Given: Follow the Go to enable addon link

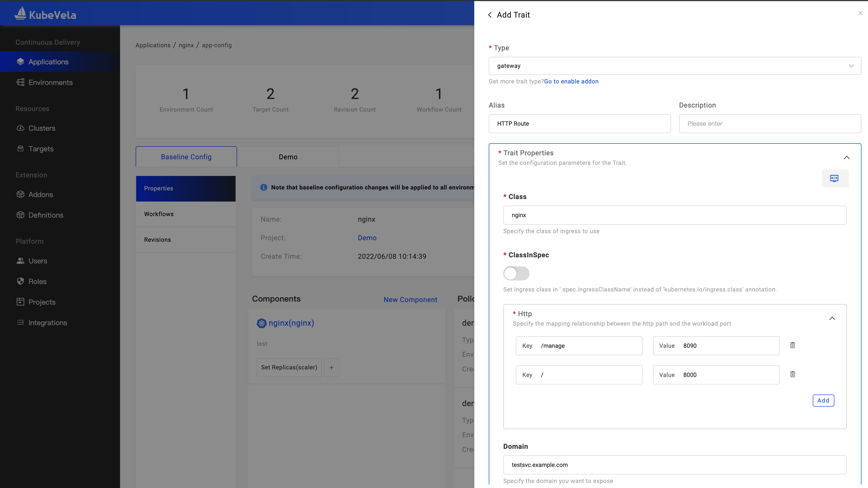Looking at the screenshot, I should [571, 81].
